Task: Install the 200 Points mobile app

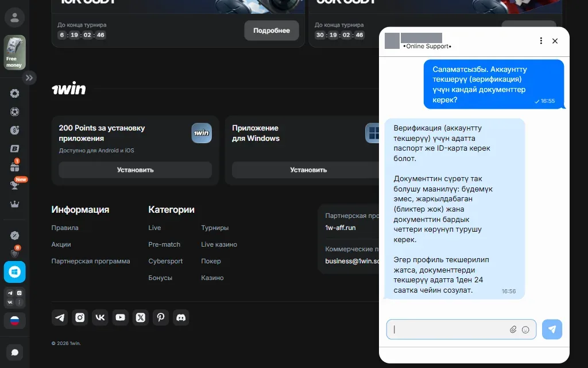Action: [136, 170]
